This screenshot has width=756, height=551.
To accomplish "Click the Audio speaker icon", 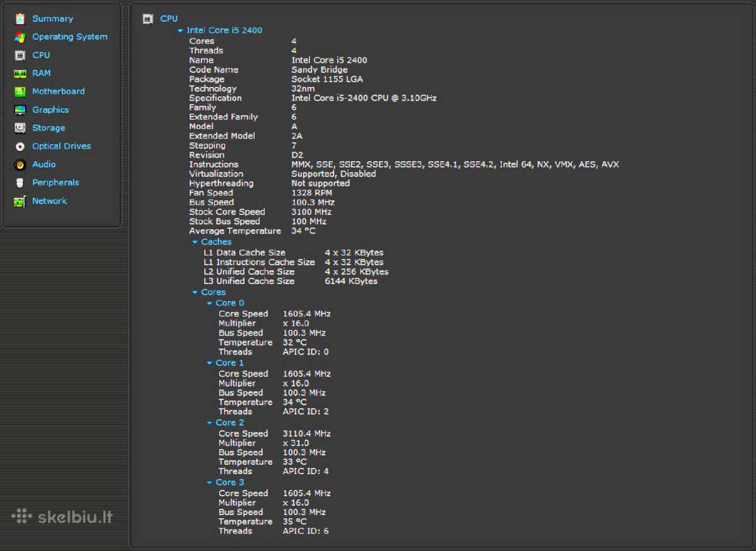I will click(20, 165).
